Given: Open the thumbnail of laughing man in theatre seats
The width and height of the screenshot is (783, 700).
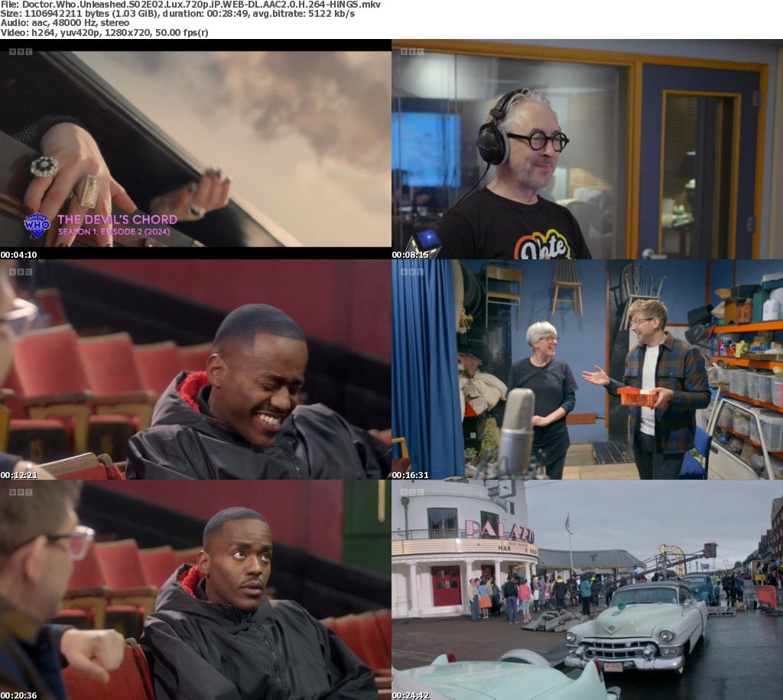Looking at the screenshot, I should (196, 369).
